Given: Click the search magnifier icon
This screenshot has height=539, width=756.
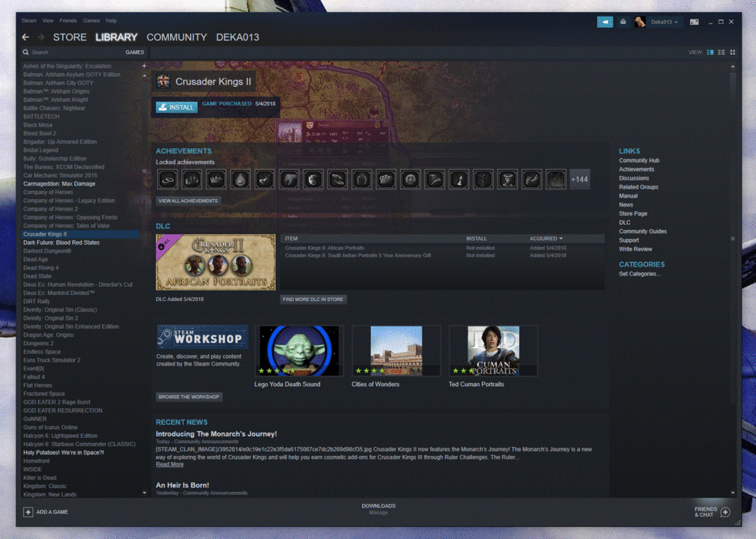Looking at the screenshot, I should [x=26, y=52].
